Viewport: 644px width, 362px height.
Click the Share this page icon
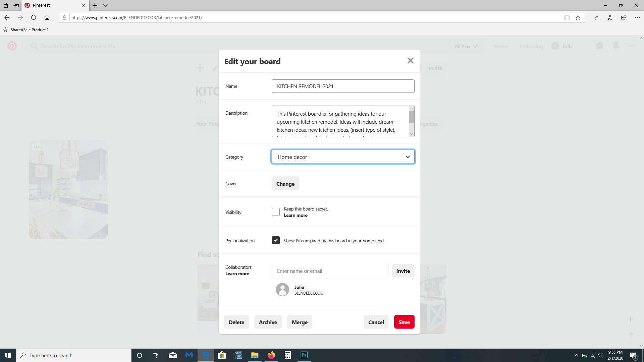click(624, 18)
